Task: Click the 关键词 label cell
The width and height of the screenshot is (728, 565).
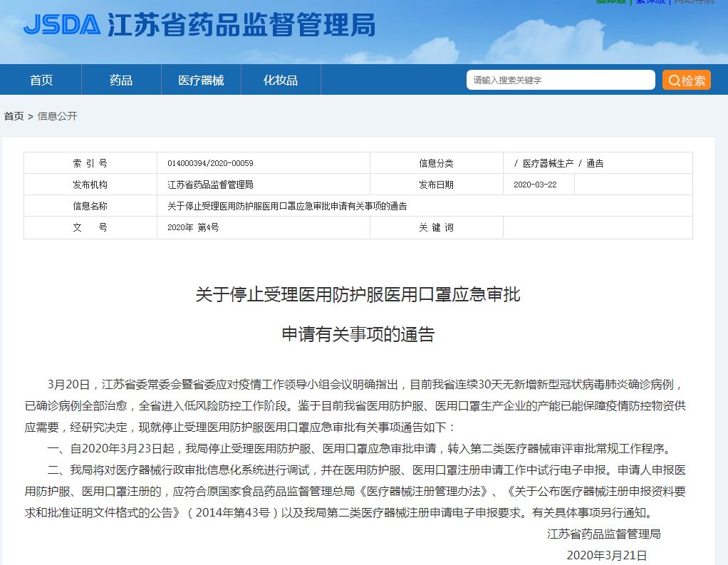Action: coord(436,227)
